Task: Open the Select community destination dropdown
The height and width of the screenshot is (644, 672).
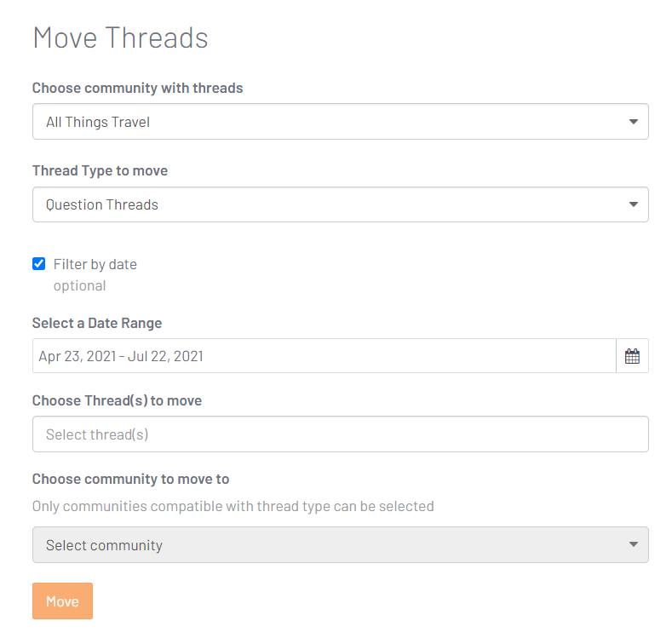Action: (x=341, y=544)
